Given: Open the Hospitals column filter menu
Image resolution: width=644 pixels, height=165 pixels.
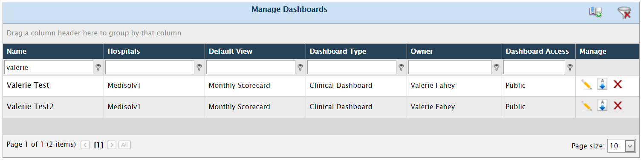Looking at the screenshot, I should click(199, 67).
